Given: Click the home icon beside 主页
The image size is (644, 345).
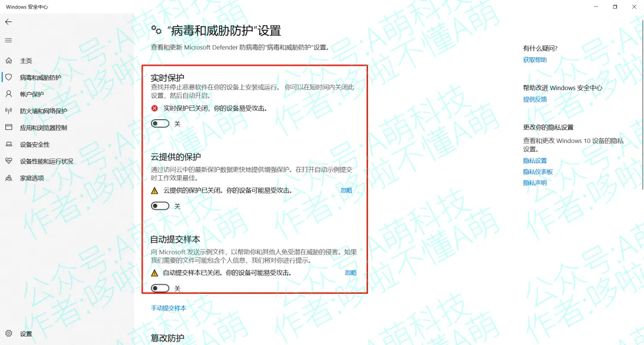Looking at the screenshot, I should click(8, 61).
